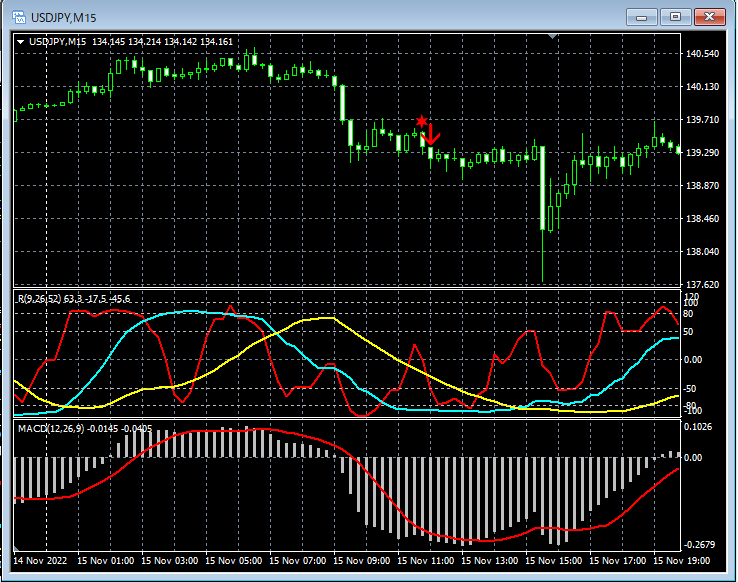Select the large candle with lowest wick

(x=543, y=190)
